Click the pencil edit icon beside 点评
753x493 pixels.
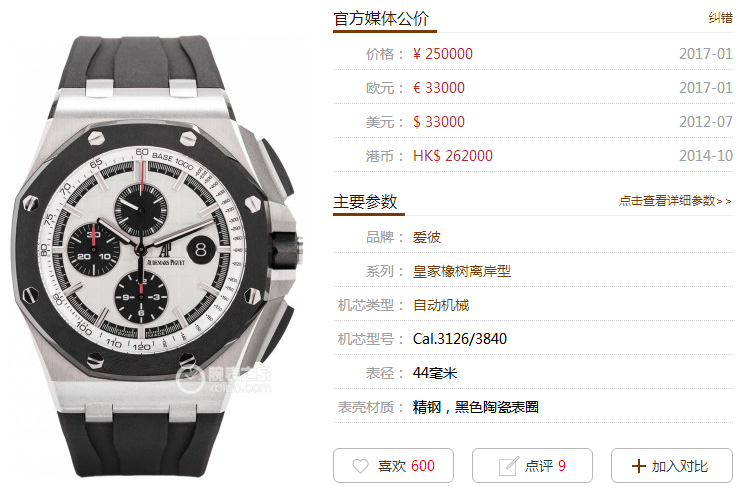tap(509, 466)
